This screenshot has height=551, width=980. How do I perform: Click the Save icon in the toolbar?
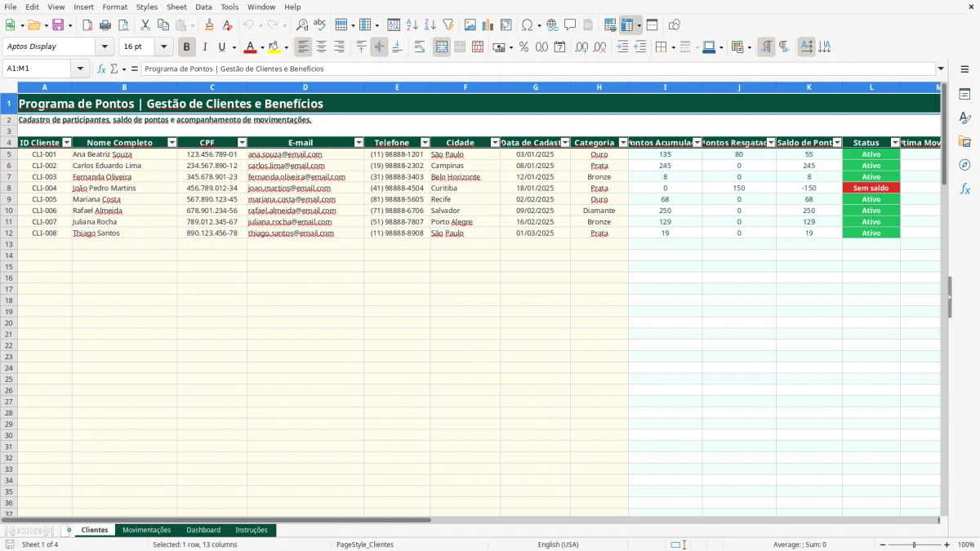[x=57, y=25]
